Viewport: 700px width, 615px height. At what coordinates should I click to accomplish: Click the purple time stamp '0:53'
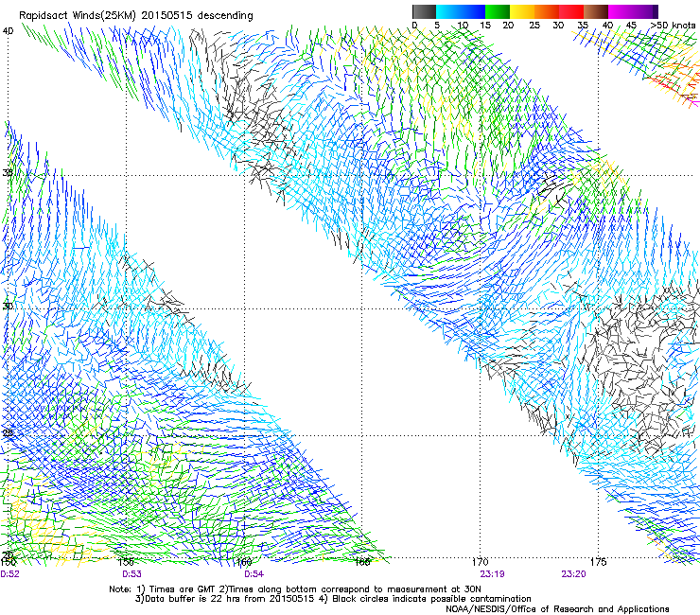(131, 574)
